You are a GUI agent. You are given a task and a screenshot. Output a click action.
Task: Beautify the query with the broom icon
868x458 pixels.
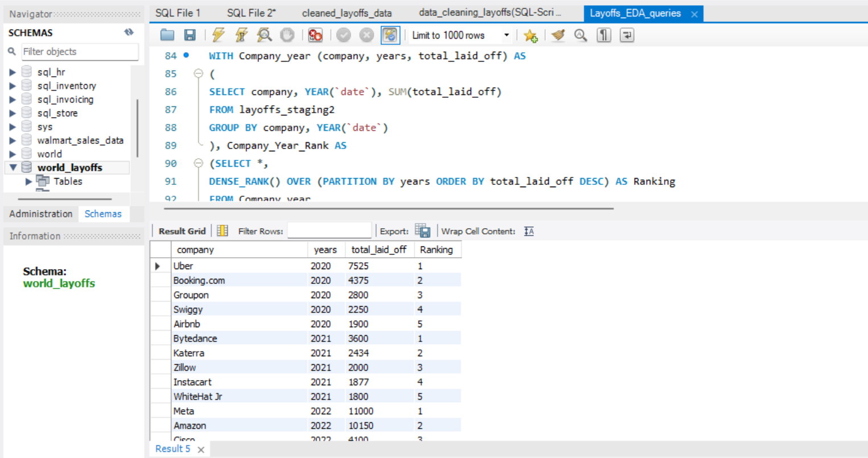pos(558,35)
